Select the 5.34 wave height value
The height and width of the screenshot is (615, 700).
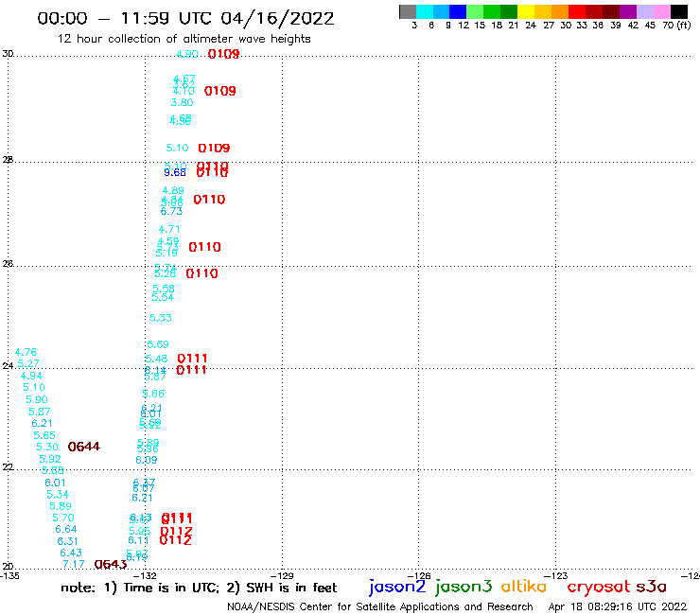tap(58, 495)
